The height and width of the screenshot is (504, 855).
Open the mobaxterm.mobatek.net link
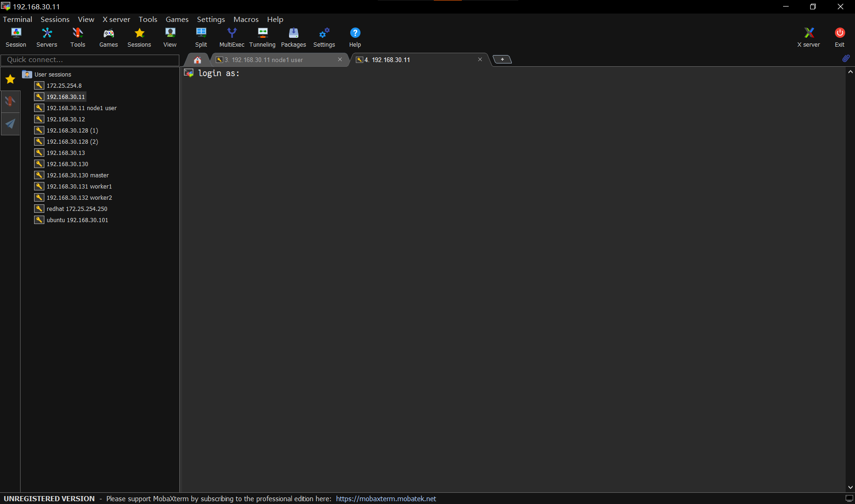tap(386, 499)
